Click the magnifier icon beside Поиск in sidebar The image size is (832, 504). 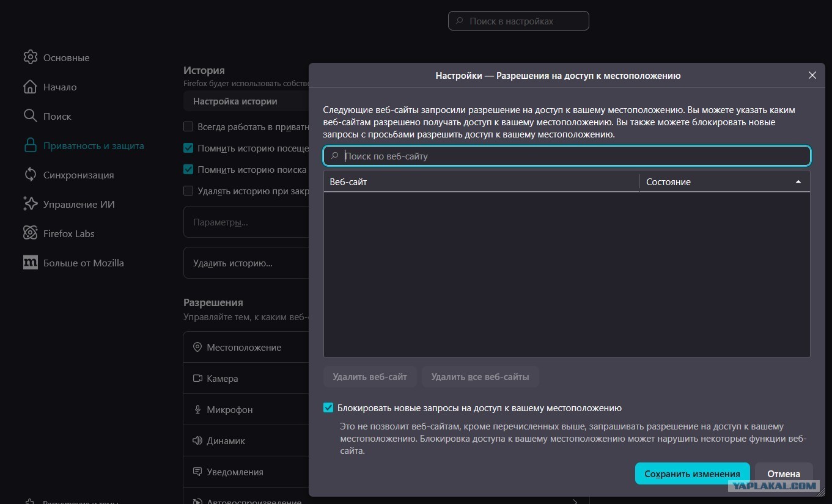pos(30,116)
